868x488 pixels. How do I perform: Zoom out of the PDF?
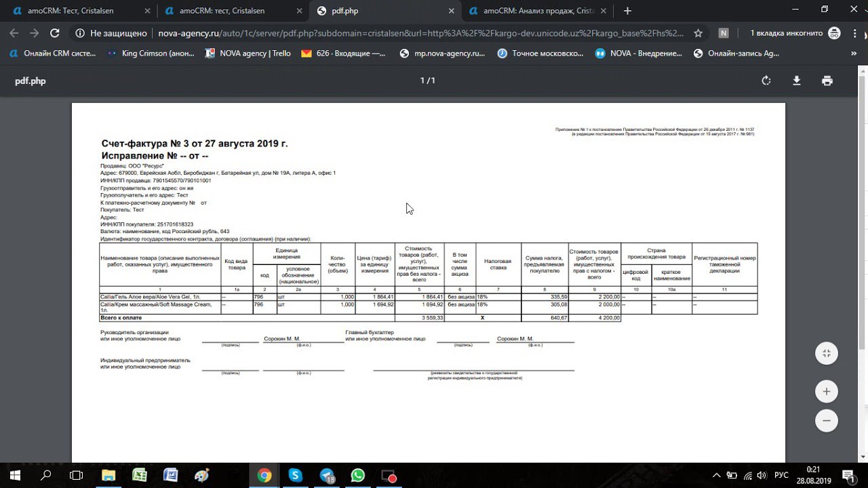[x=826, y=420]
